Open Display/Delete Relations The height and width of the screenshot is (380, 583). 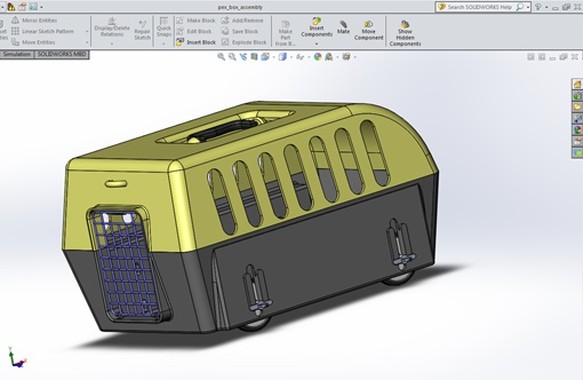click(112, 28)
